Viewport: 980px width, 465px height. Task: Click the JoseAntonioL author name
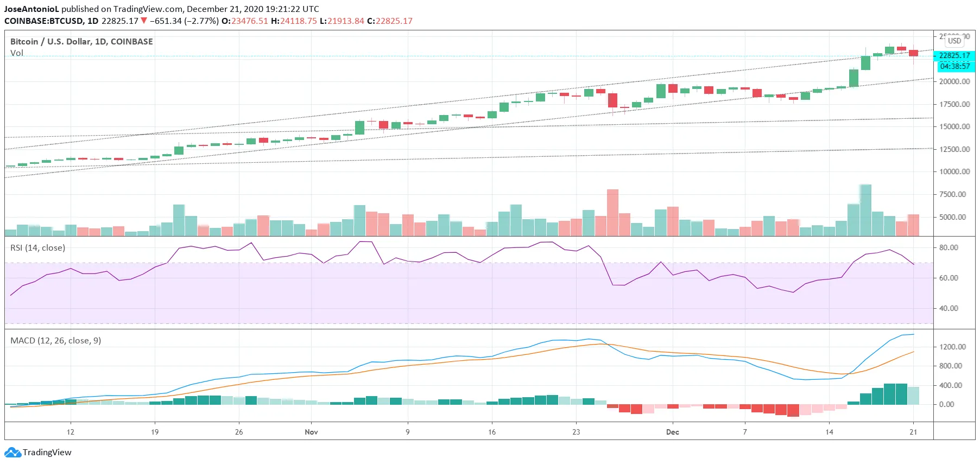click(x=31, y=9)
